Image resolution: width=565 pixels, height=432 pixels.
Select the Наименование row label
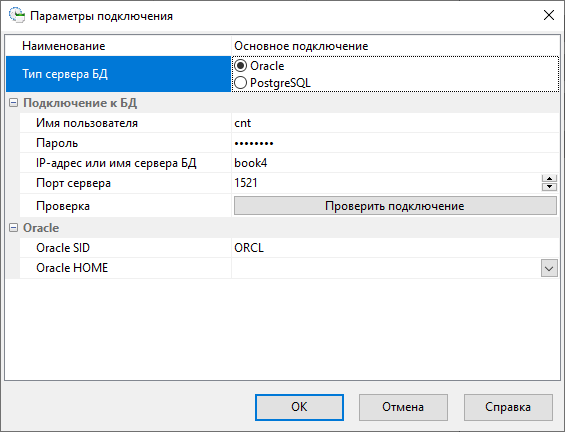point(63,46)
